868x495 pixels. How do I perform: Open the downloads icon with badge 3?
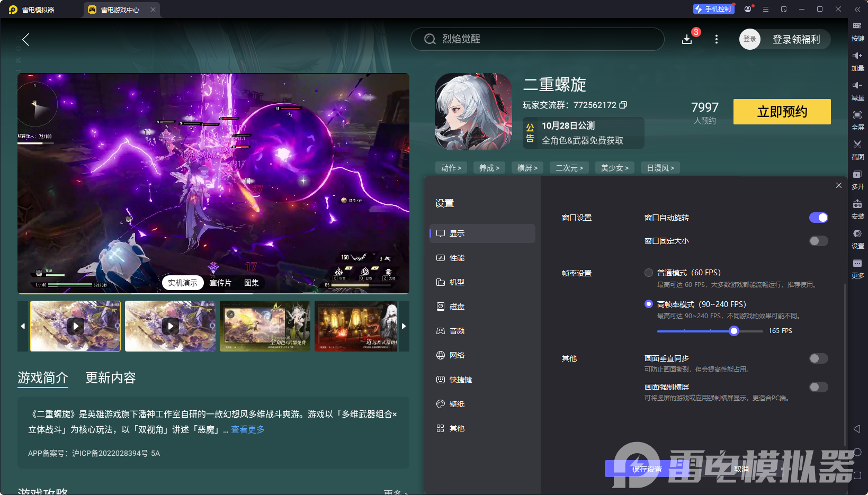point(687,39)
